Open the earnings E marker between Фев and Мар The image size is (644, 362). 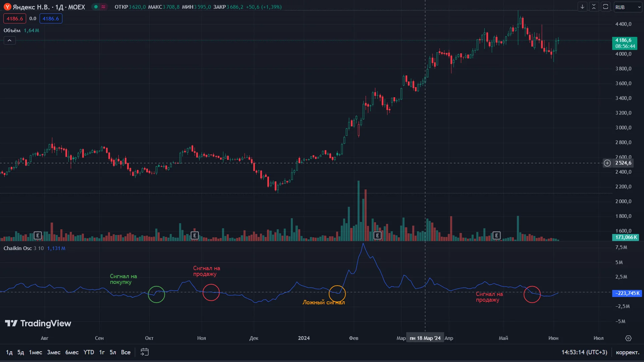pos(377,236)
